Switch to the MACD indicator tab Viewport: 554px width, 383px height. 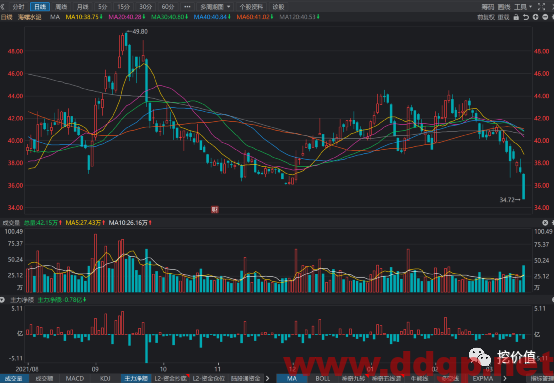(x=75, y=378)
